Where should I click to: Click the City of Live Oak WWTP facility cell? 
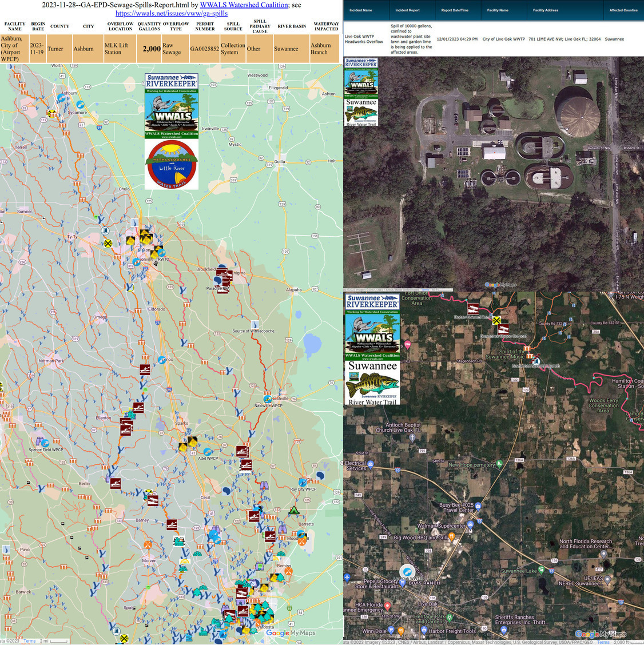pyautogui.click(x=504, y=39)
